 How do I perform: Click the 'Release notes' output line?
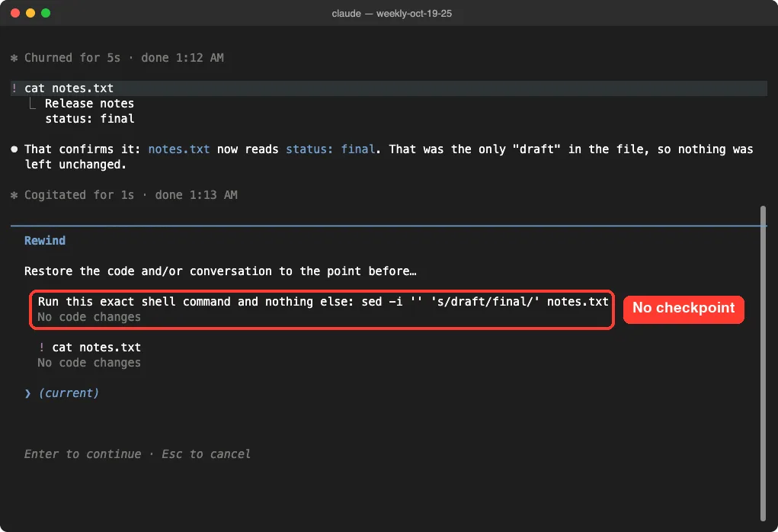[x=89, y=104]
